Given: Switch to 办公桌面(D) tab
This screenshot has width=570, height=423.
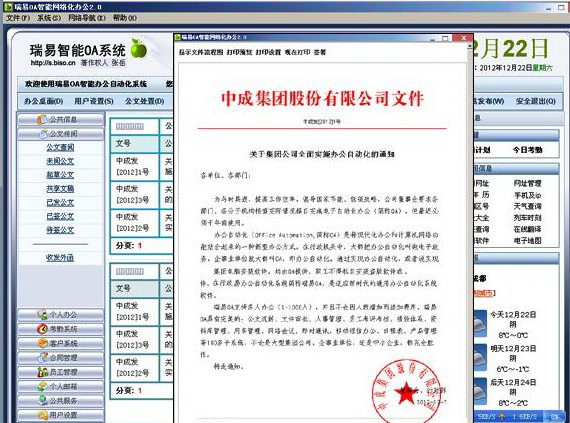Looking at the screenshot, I should click(44, 101).
